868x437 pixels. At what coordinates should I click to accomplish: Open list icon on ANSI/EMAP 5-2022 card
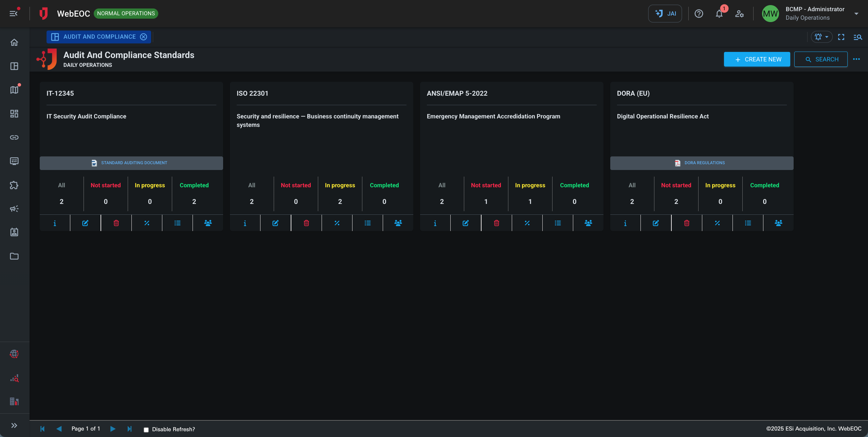558,223
